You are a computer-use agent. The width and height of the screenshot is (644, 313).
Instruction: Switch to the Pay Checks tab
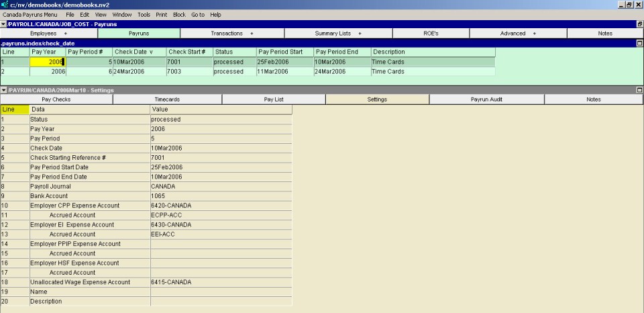tap(56, 99)
